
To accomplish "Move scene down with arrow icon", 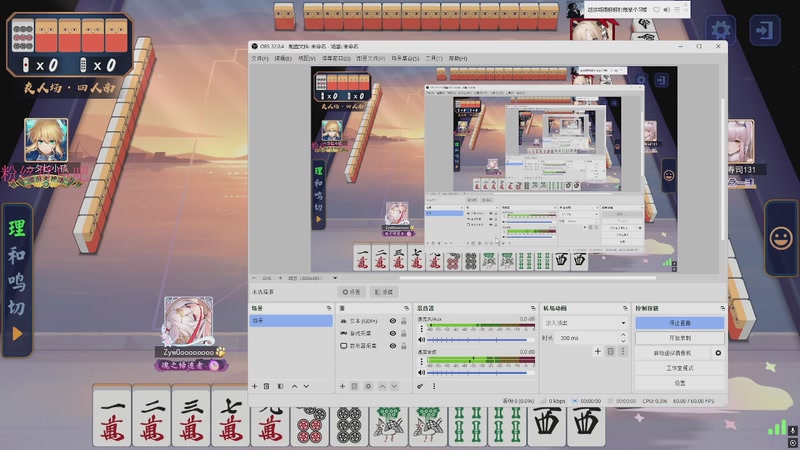I will 306,386.
